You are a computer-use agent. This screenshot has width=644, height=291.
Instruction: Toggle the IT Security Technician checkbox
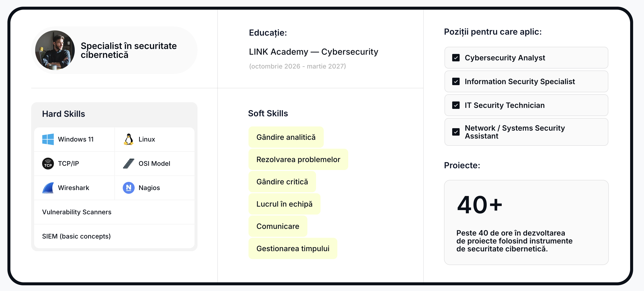coord(456,105)
